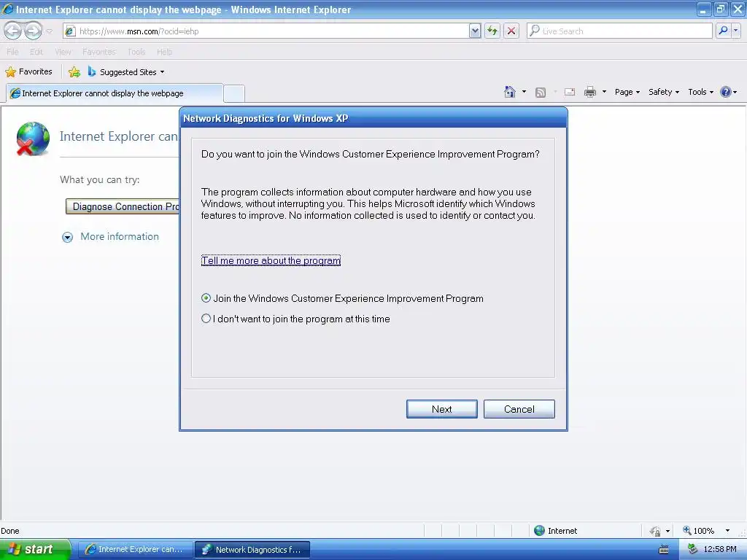The height and width of the screenshot is (560, 747).
Task: Open the Favorites menu in menu bar
Action: point(99,52)
